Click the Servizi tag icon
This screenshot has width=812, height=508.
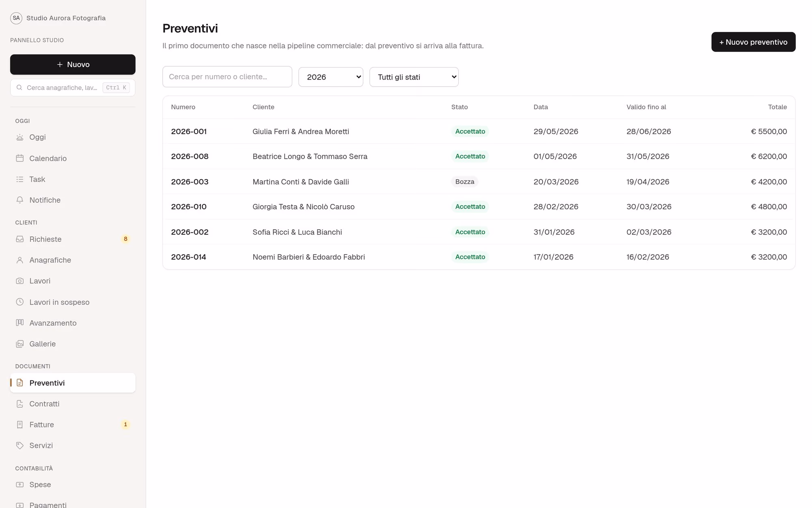pos(19,445)
